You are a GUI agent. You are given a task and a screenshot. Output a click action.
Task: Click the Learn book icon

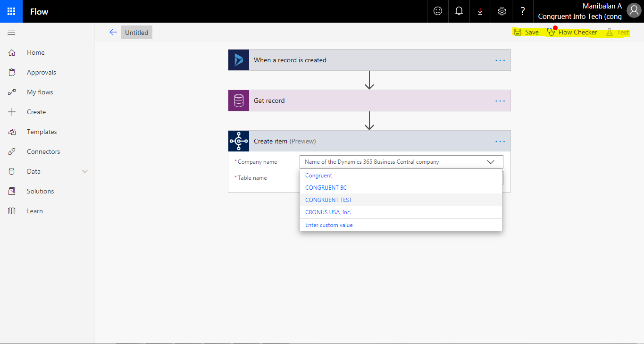click(x=12, y=211)
